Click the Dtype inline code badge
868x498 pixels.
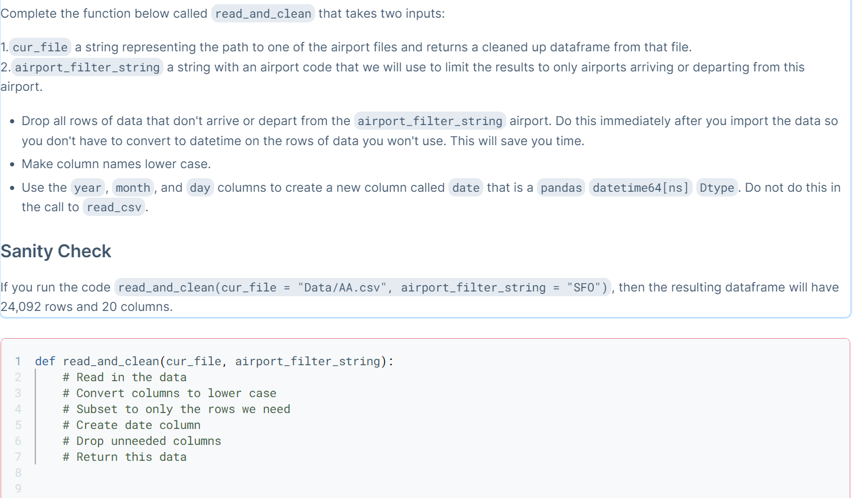pos(716,188)
